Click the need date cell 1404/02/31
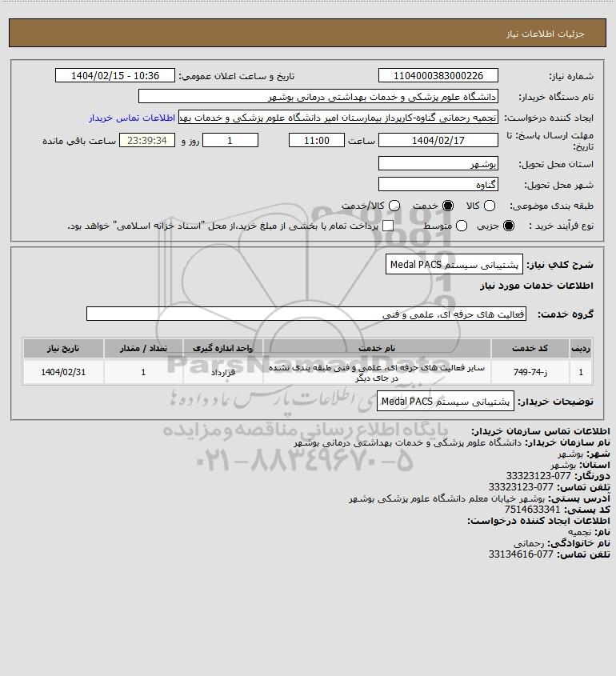 [x=63, y=372]
